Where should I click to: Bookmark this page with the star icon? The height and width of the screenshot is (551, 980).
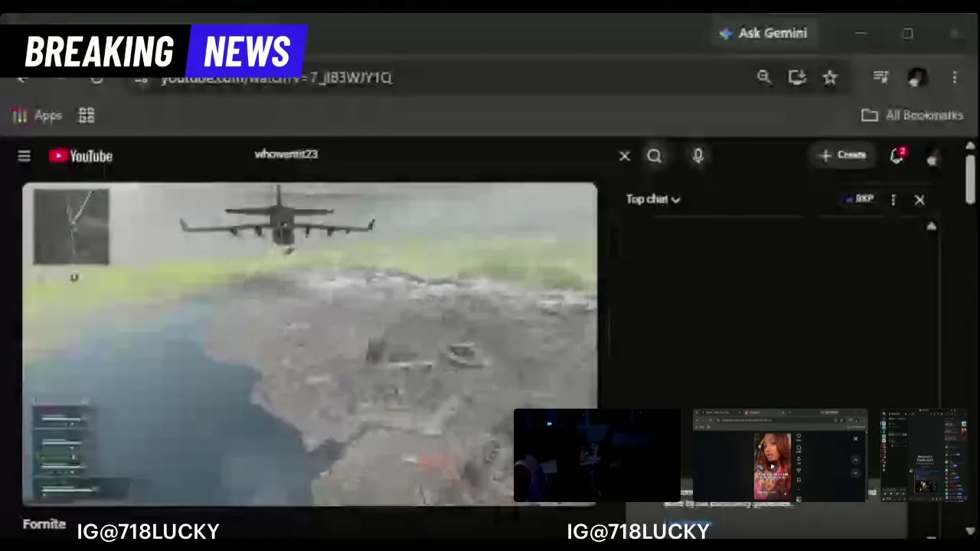coord(830,77)
